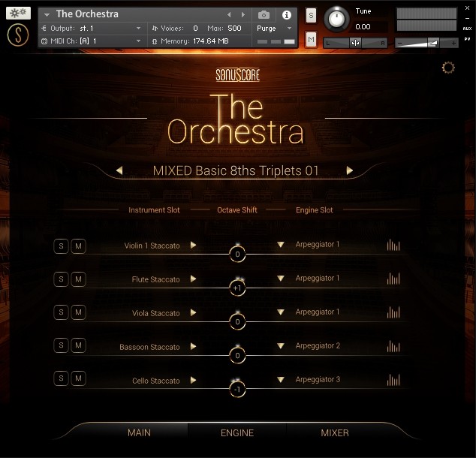Open Violin 1 Staccato level bars icon
Screen dimensions: 476x458
[x=393, y=246]
